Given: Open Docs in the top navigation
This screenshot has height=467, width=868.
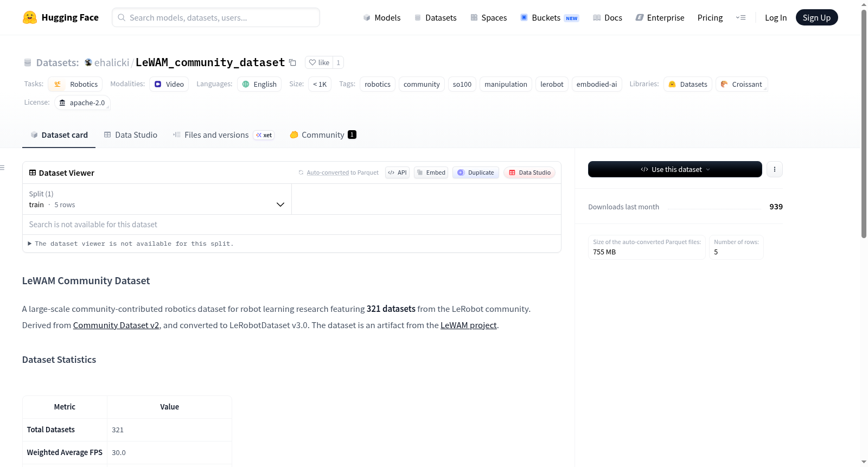Looking at the screenshot, I should click(607, 17).
